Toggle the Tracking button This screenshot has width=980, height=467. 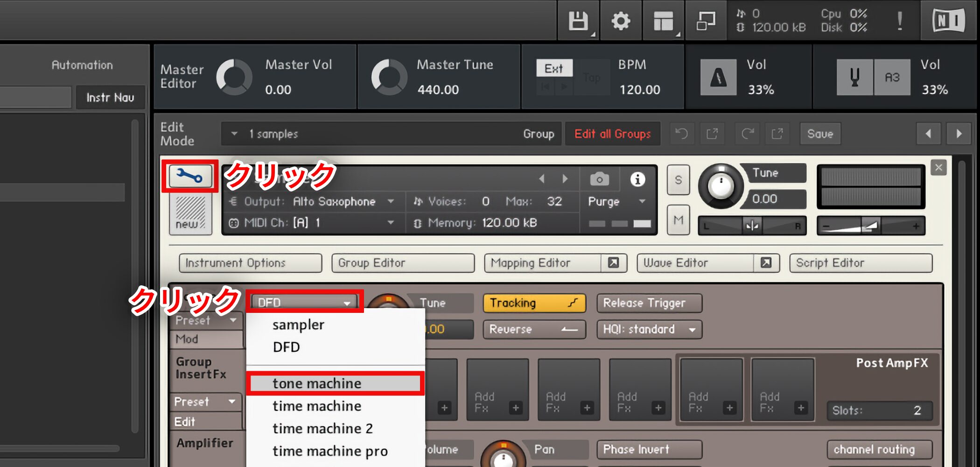(x=534, y=303)
